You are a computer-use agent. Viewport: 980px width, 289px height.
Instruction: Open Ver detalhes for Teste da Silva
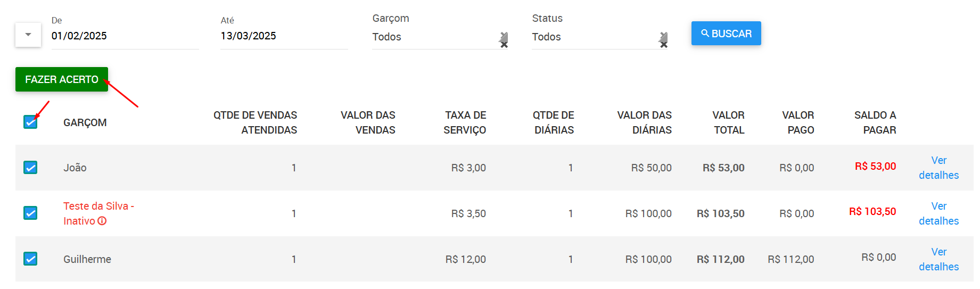tap(938, 213)
